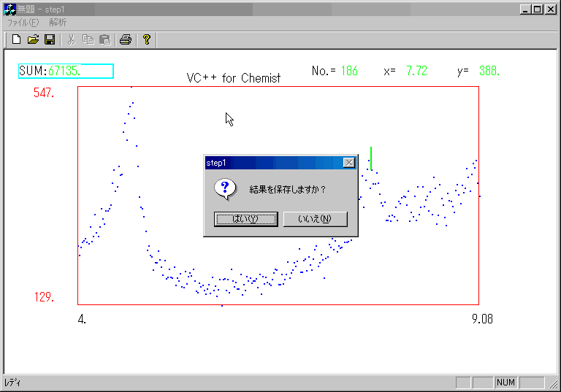Click the window resize grip corner
The image size is (561, 392).
(553, 383)
